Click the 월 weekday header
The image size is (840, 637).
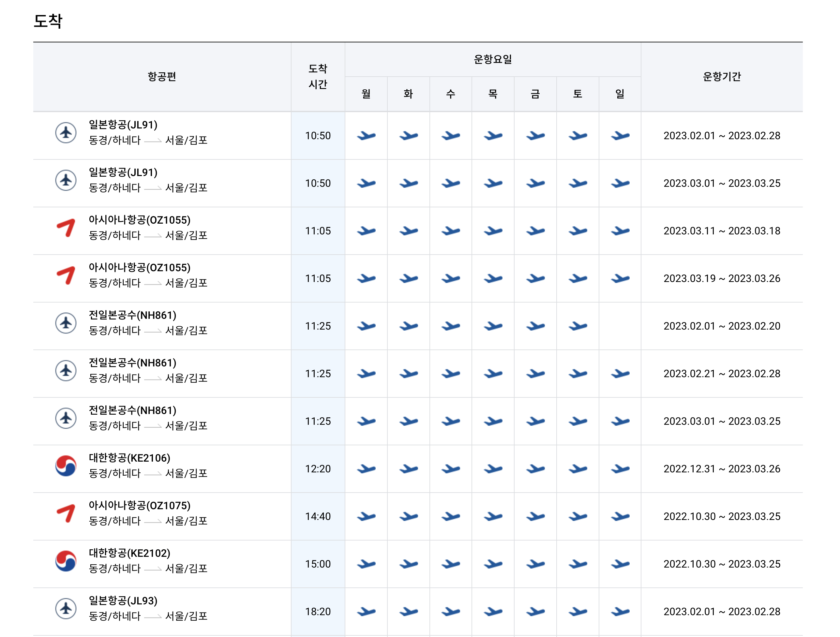coord(366,94)
